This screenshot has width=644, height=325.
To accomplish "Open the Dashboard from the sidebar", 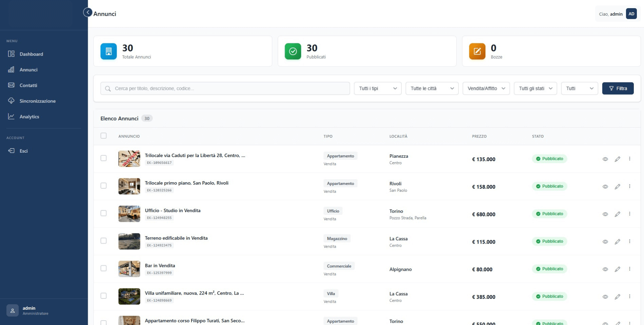I will point(31,54).
